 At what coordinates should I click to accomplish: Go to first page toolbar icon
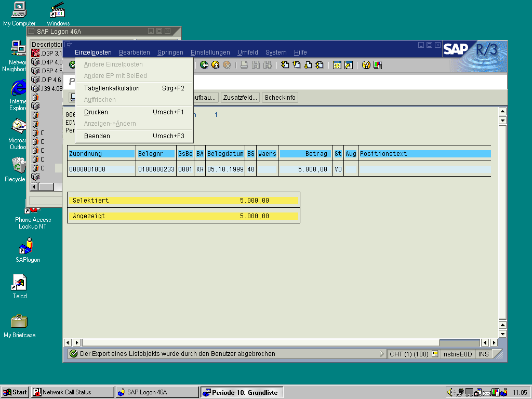tap(285, 65)
